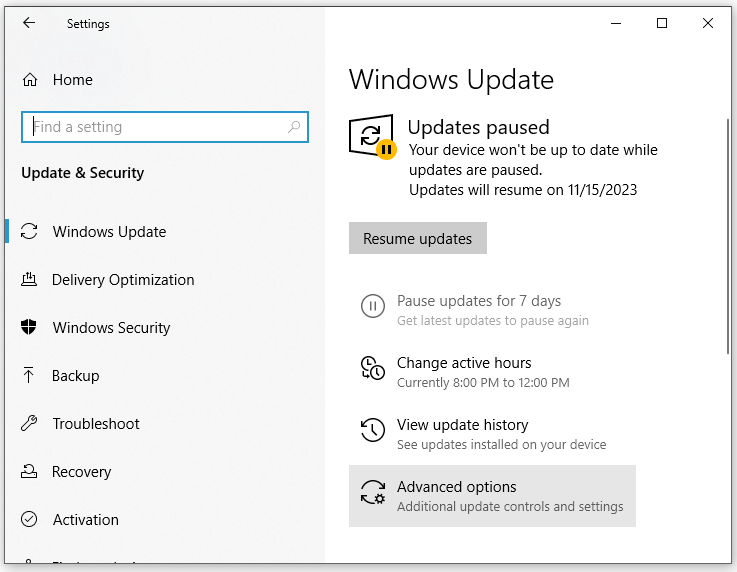The width and height of the screenshot is (737, 572).
Task: Click the 'Updates paused' heading
Action: coord(478,127)
